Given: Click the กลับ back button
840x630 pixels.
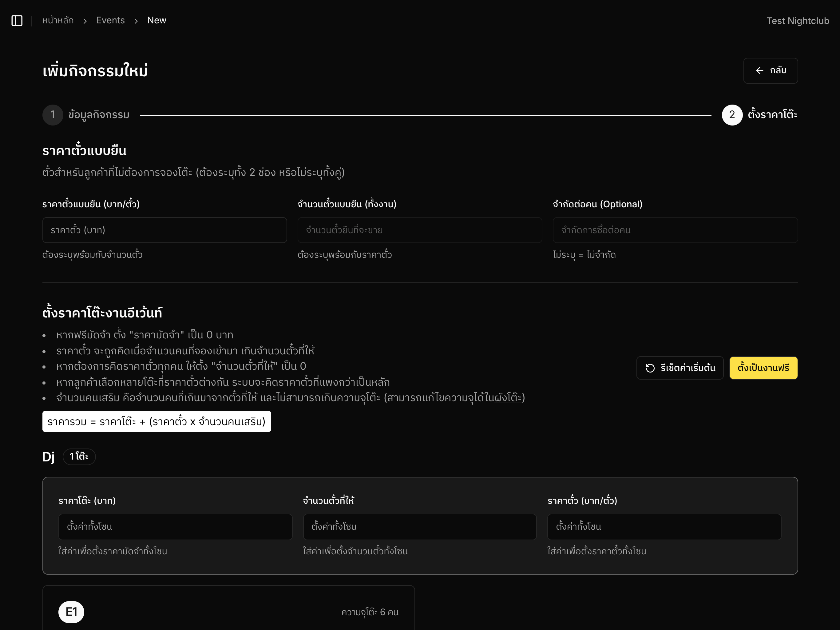Looking at the screenshot, I should click(x=770, y=71).
